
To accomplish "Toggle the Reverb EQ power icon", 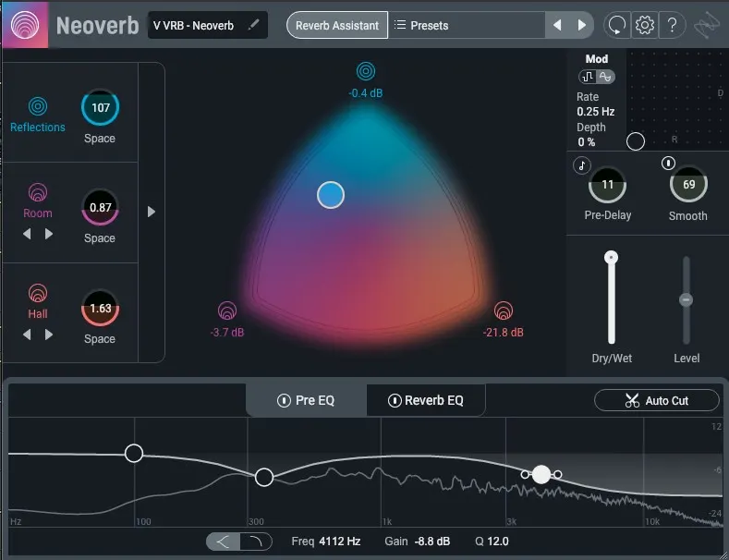I will 395,400.
